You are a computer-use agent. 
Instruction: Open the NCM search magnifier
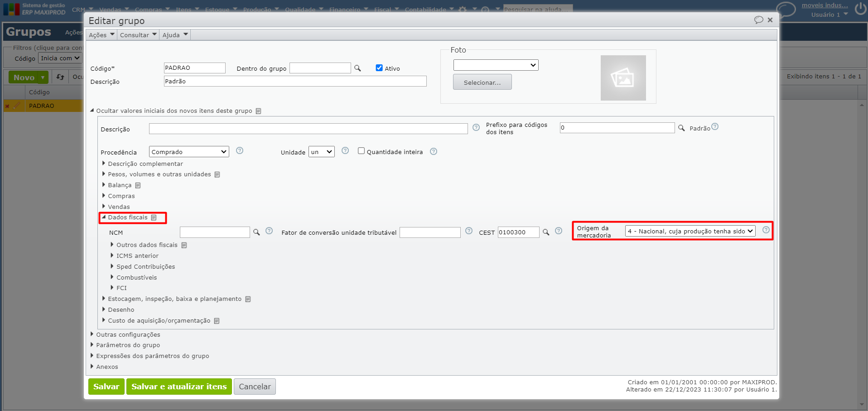(256, 232)
